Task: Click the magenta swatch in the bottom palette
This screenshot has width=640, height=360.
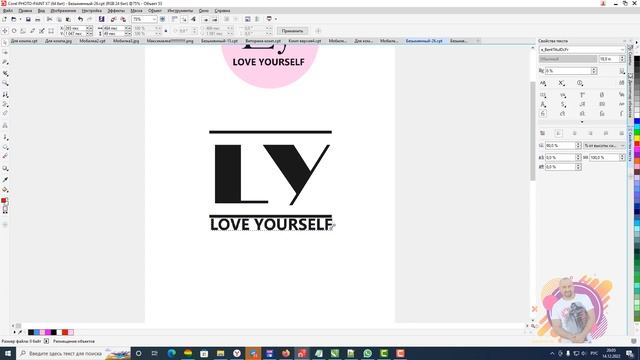Action: click(x=48, y=332)
